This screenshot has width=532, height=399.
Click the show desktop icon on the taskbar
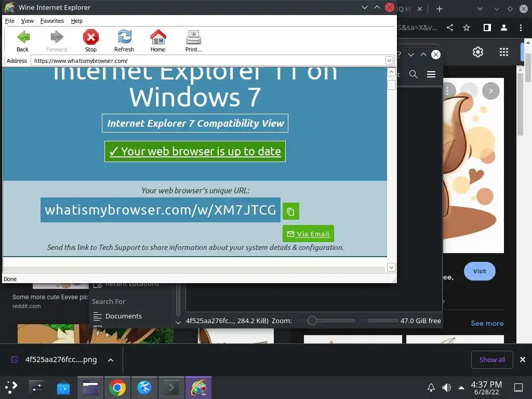[x=518, y=388]
